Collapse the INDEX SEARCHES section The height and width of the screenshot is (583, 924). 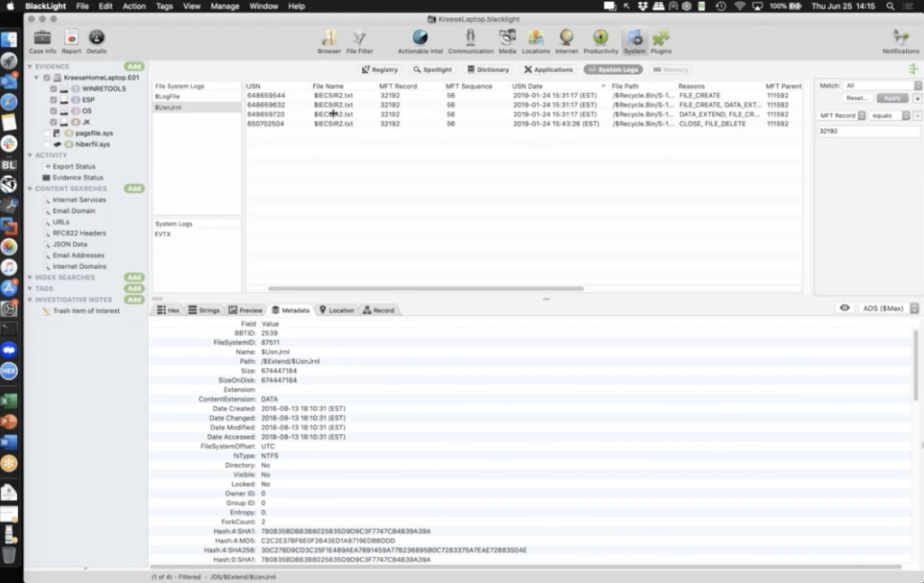point(30,278)
